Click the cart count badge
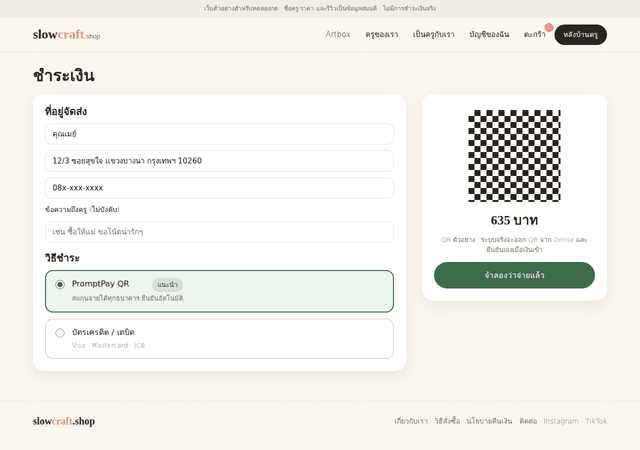Screen dimensions: 640x450 pos(549,27)
